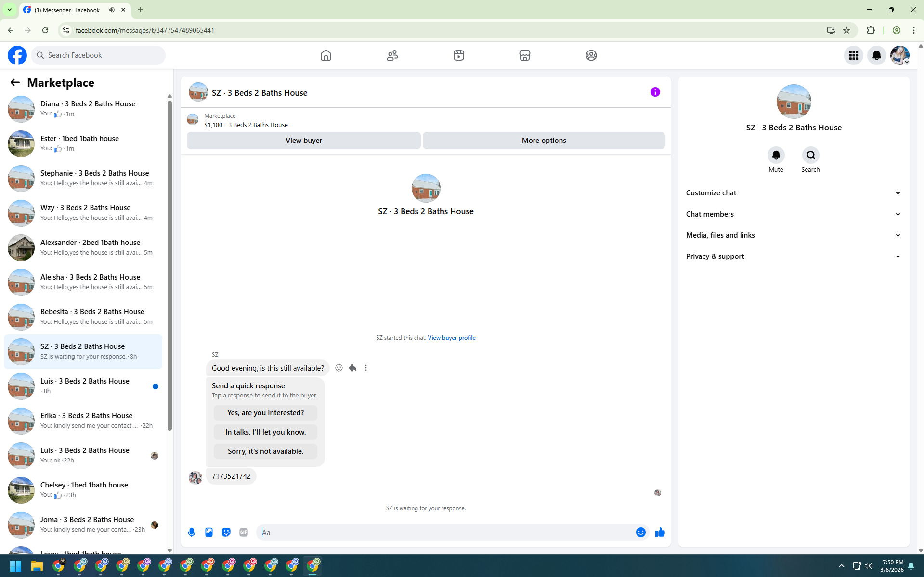Open the Chelsey 1bed 1bath chat
924x577 pixels.
pos(83,490)
